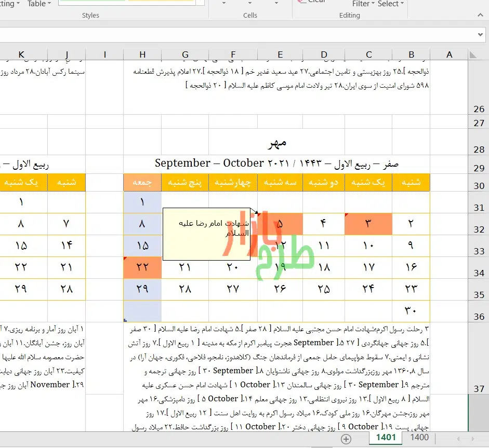This screenshot has height=448, width=489.
Task: Open the Sort & Filter dropdown
Action: [363, 4]
